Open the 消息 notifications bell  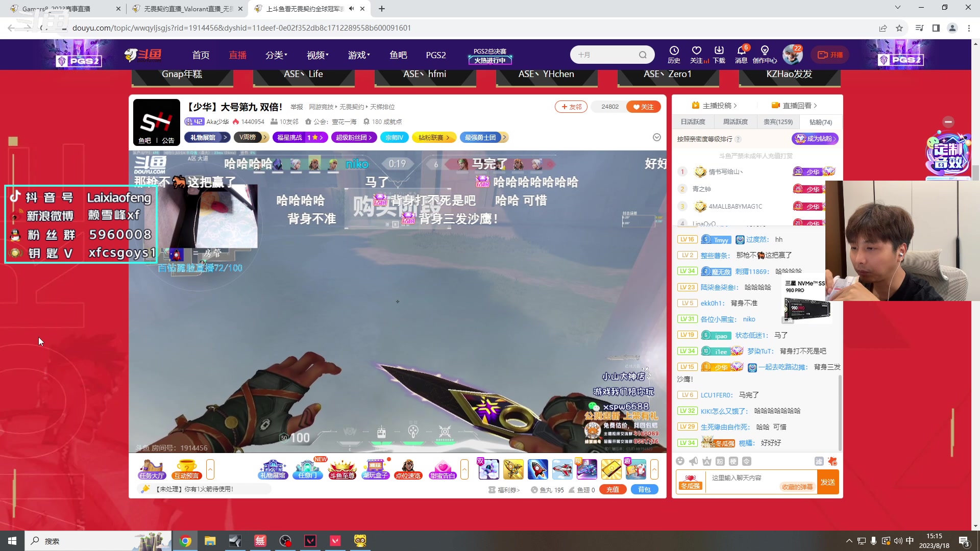(741, 55)
